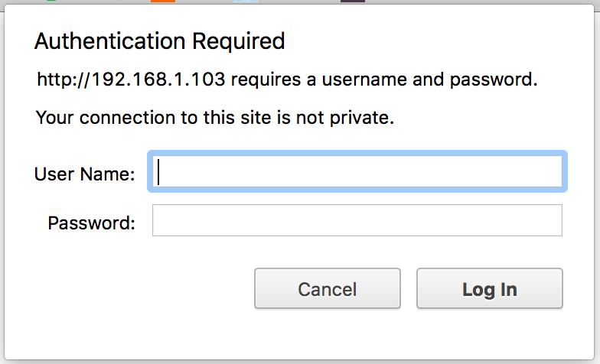
Task: Click the Log In button
Action: pos(489,289)
